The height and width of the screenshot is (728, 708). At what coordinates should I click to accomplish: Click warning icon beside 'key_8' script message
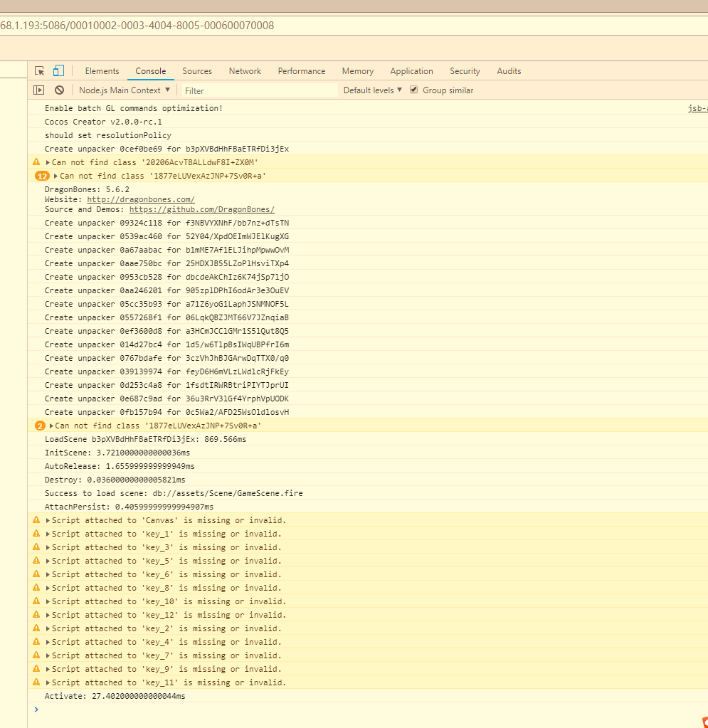[37, 587]
